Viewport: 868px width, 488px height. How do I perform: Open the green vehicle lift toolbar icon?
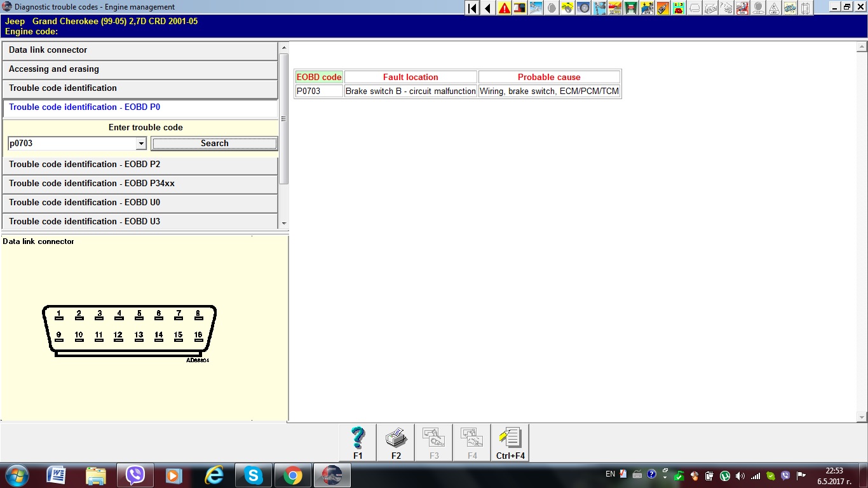click(x=631, y=8)
